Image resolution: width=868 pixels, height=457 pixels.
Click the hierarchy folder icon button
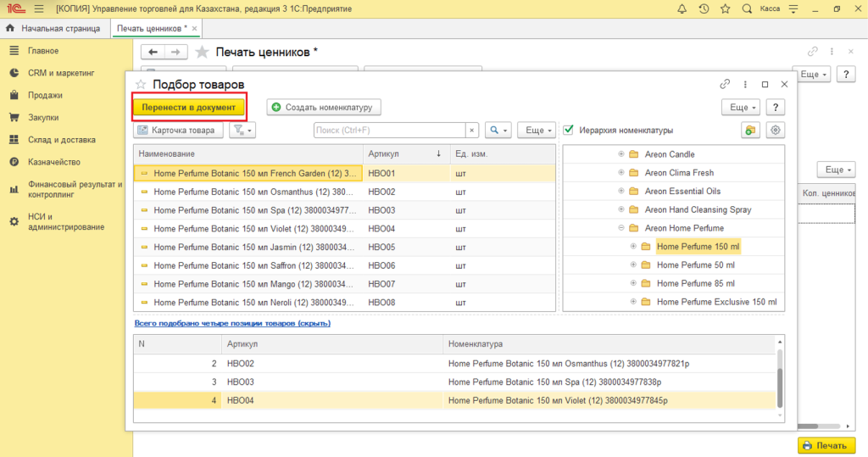tap(750, 131)
